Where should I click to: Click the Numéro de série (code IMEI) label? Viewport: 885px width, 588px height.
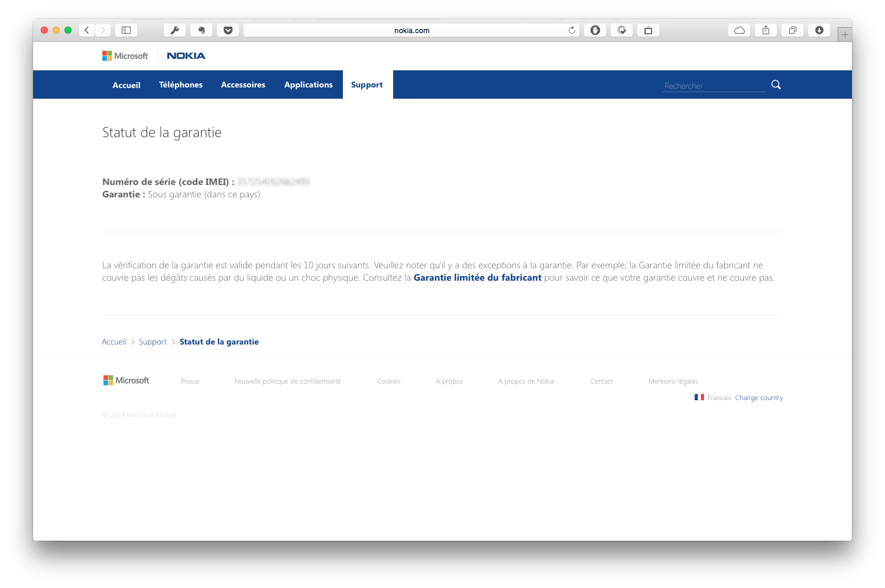pyautogui.click(x=168, y=181)
